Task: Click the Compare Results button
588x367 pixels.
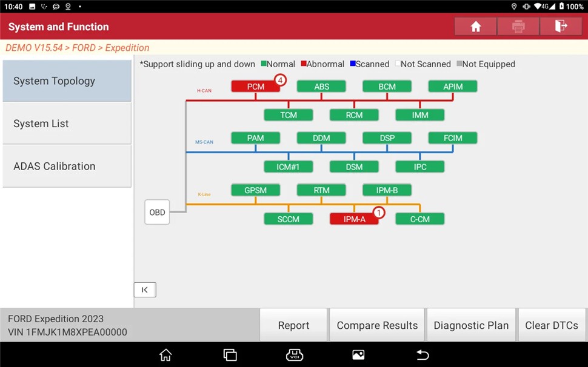Action: 377,325
